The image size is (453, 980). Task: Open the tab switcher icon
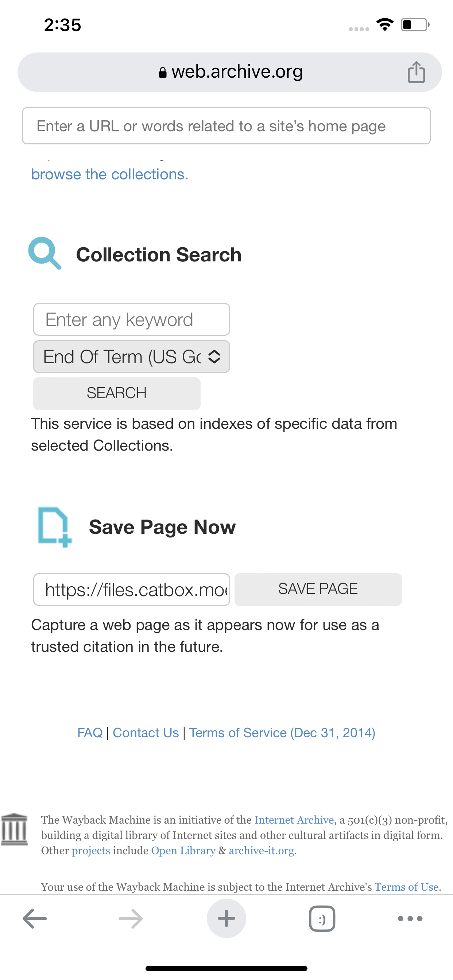coord(322,918)
